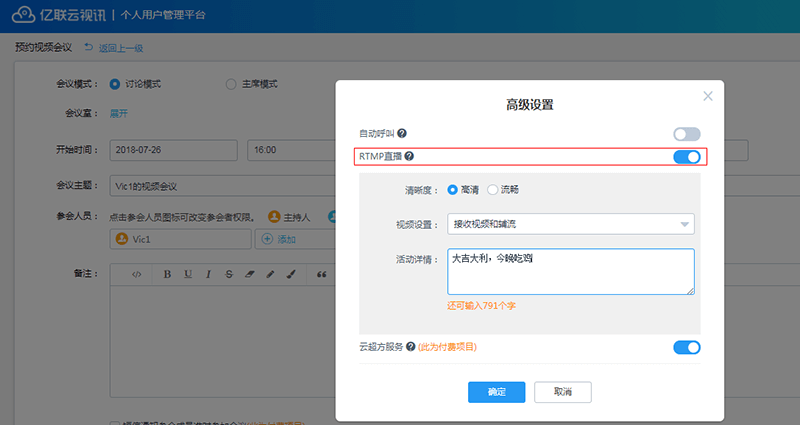Click the help icon beside 云超方服务
800x425 pixels.
point(410,347)
